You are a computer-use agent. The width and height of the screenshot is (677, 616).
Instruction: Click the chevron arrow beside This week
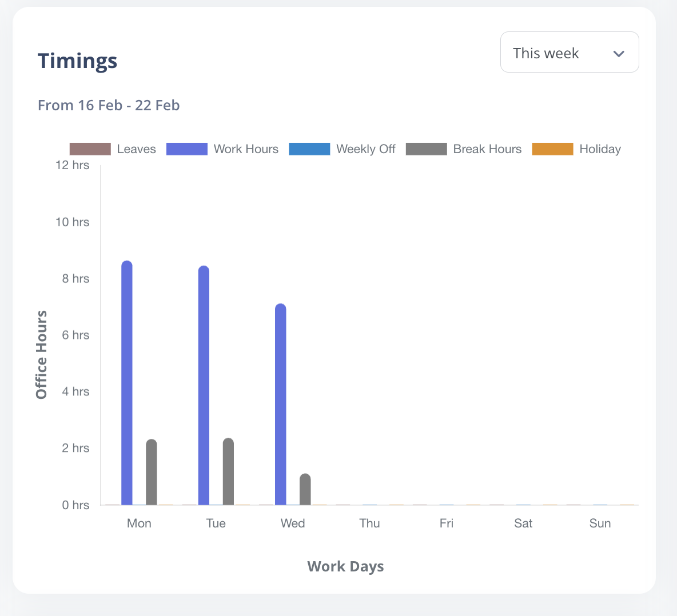point(619,54)
